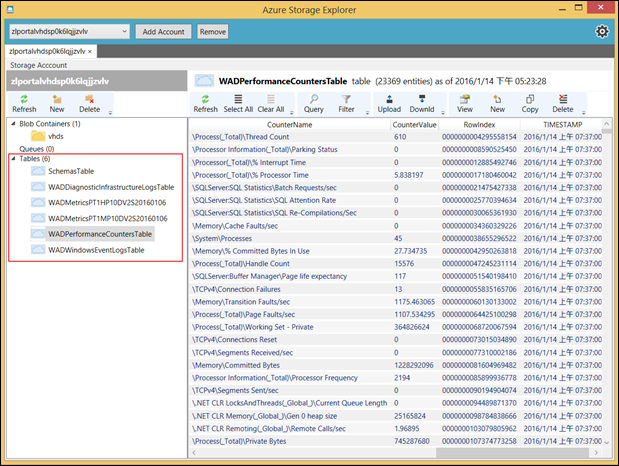This screenshot has width=619, height=466.
Task: Select the zlportalvhdsp0k6lqjjzvlv account tab
Action: pos(47,50)
